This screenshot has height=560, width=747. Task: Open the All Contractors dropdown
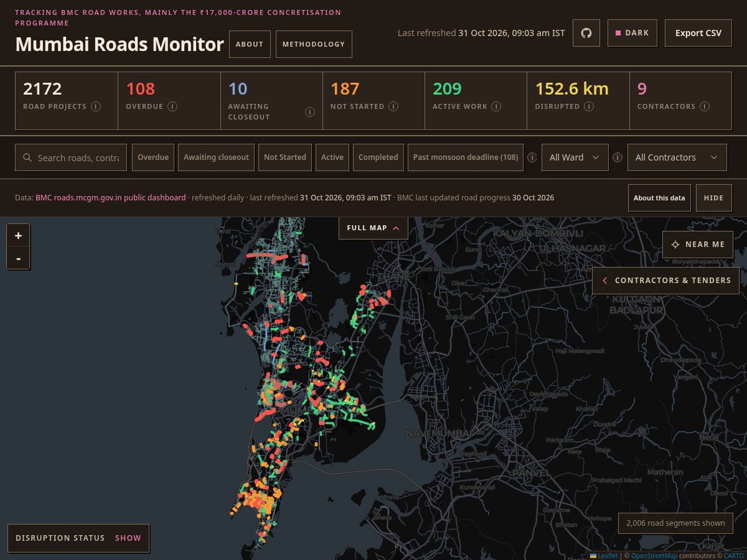[x=677, y=157]
